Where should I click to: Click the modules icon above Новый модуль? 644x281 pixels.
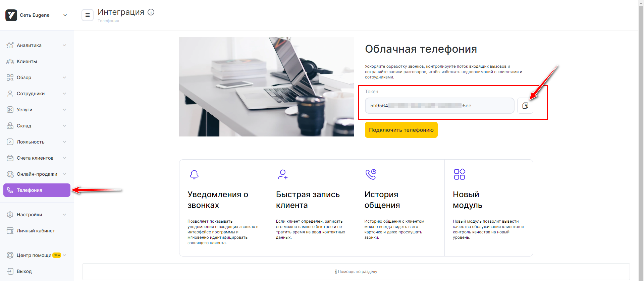point(460,174)
